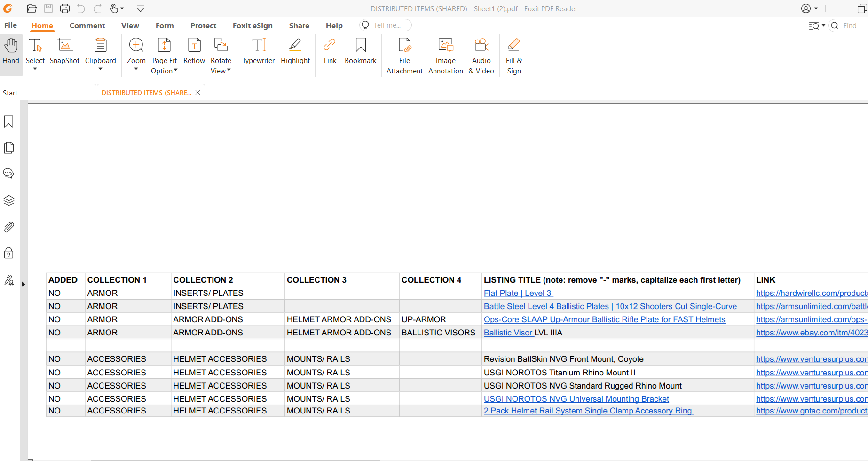Click the Print icon in quick access
868x461 pixels.
(x=65, y=8)
